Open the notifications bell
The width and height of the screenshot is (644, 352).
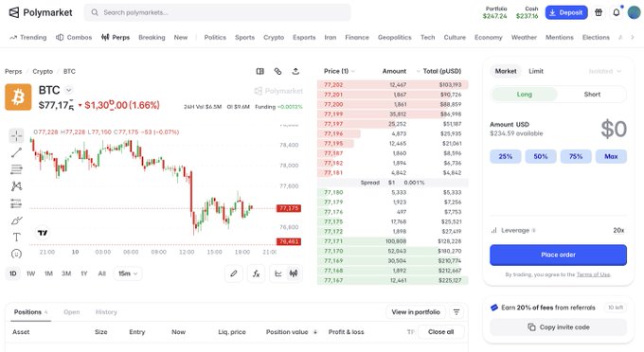point(617,12)
